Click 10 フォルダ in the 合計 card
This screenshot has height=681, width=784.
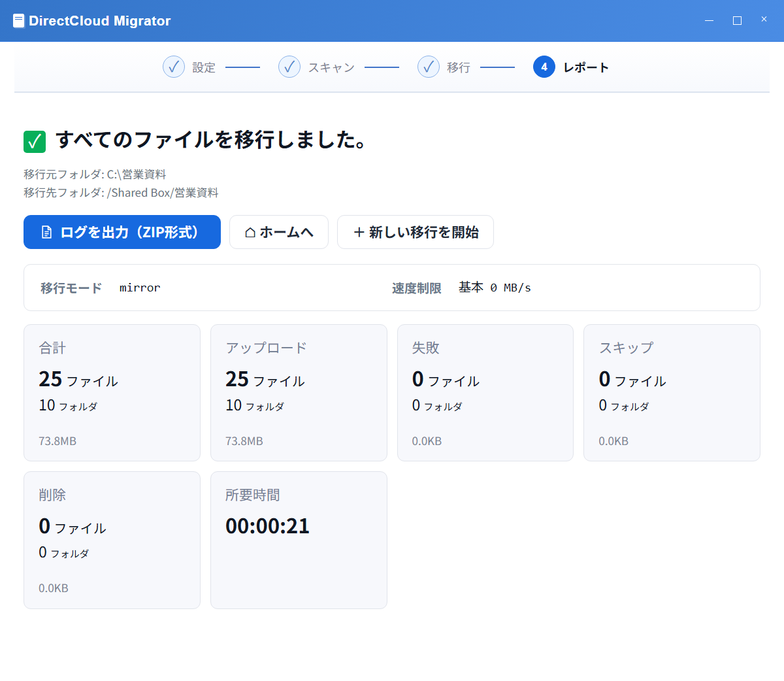(x=68, y=405)
